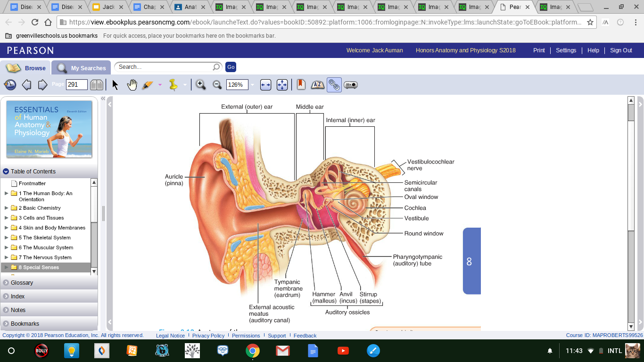Switch to the My Searches tab

point(81,68)
